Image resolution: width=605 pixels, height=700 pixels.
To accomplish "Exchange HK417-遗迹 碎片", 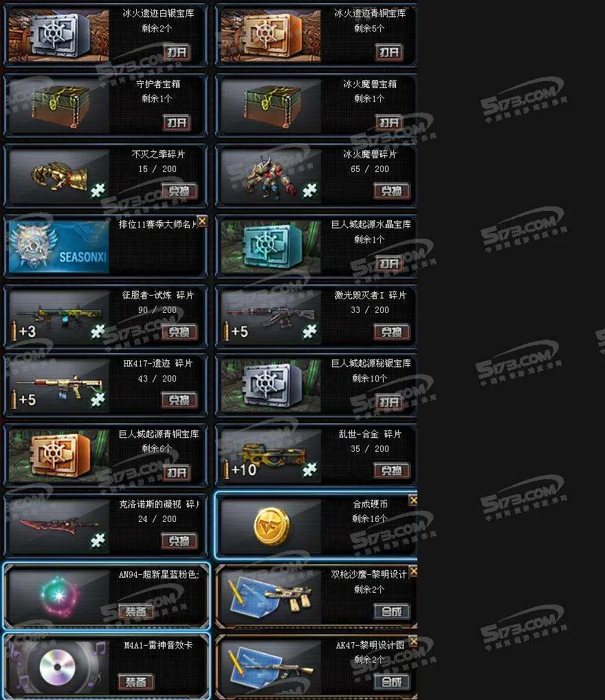I will 179,400.
